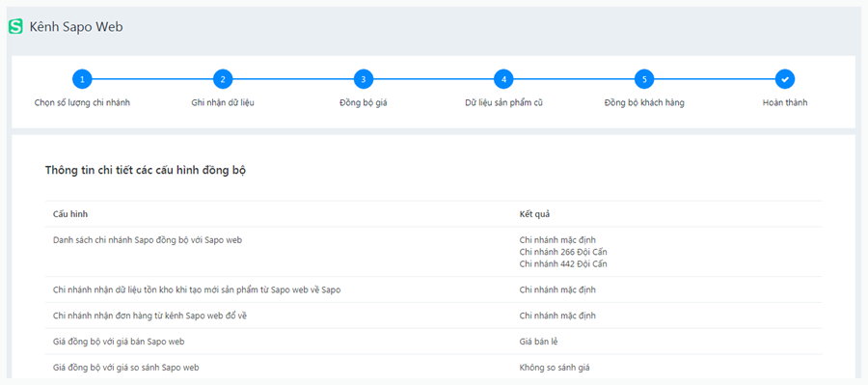
Task: Open the 'Ghi nhận dữ liệu' step
Action: tap(223, 103)
